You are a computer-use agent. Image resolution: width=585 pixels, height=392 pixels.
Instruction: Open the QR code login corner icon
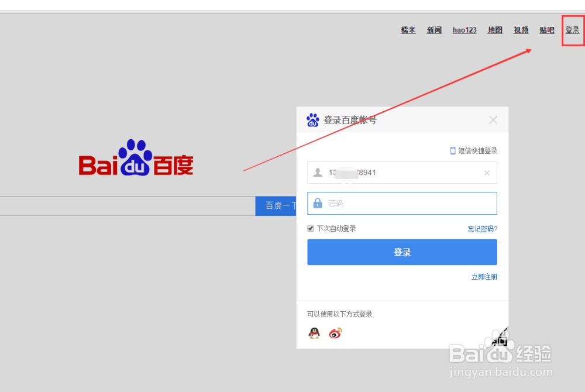point(500,338)
